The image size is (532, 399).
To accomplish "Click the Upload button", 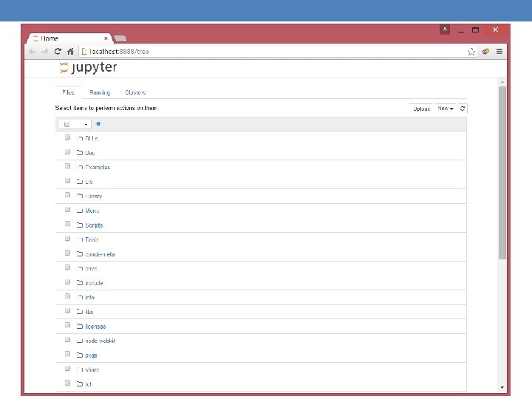I will coord(421,109).
